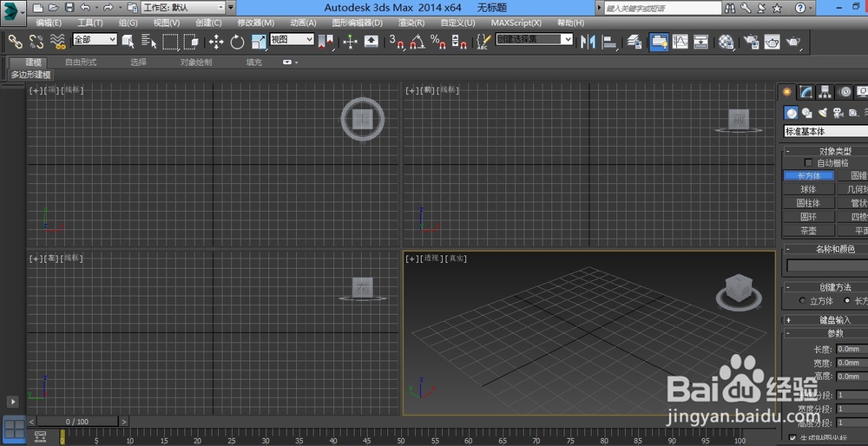
Task: Open the selection filter 全部 dropdown
Action: [x=95, y=39]
